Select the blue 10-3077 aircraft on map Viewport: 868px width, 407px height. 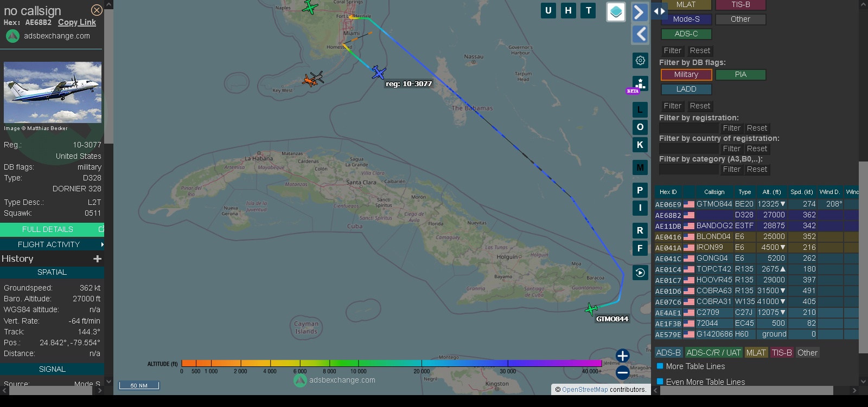click(379, 72)
